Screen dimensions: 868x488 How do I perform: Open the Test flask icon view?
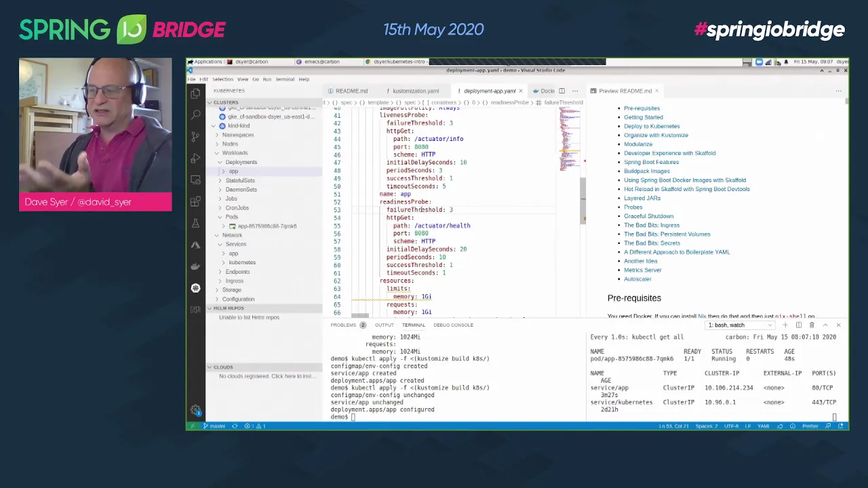(195, 223)
